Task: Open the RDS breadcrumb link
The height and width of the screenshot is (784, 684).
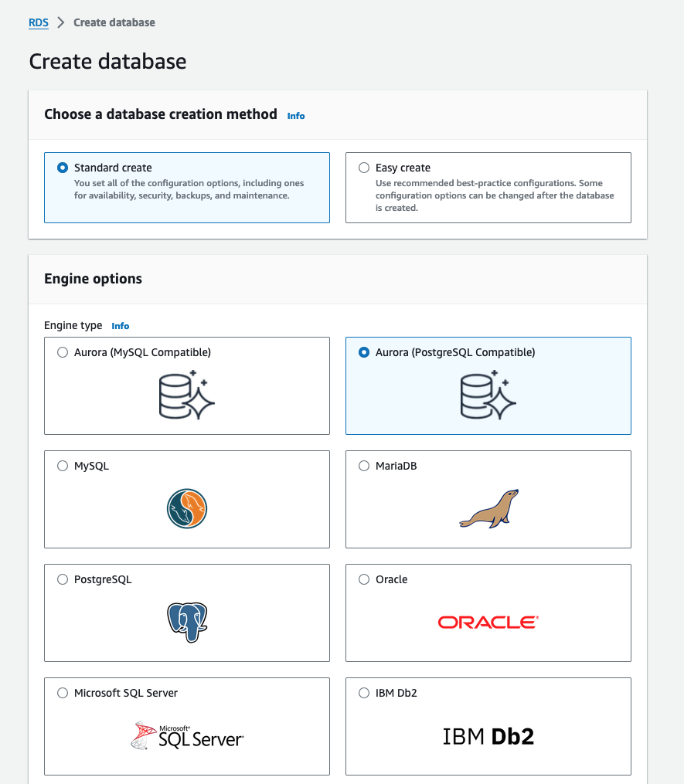Action: pos(39,22)
